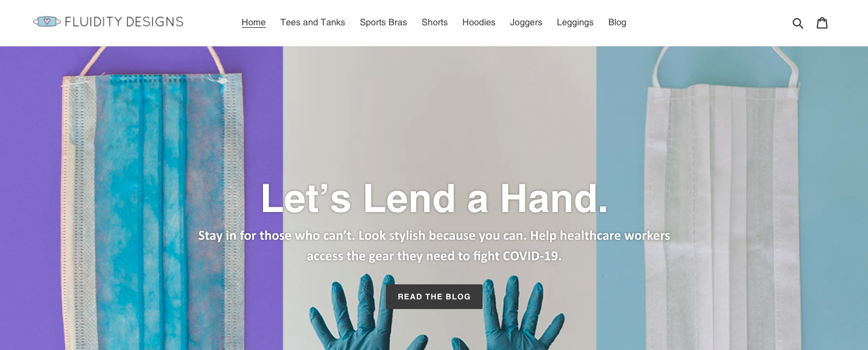Open the search magnifier icon
868x350 pixels.
click(x=797, y=23)
